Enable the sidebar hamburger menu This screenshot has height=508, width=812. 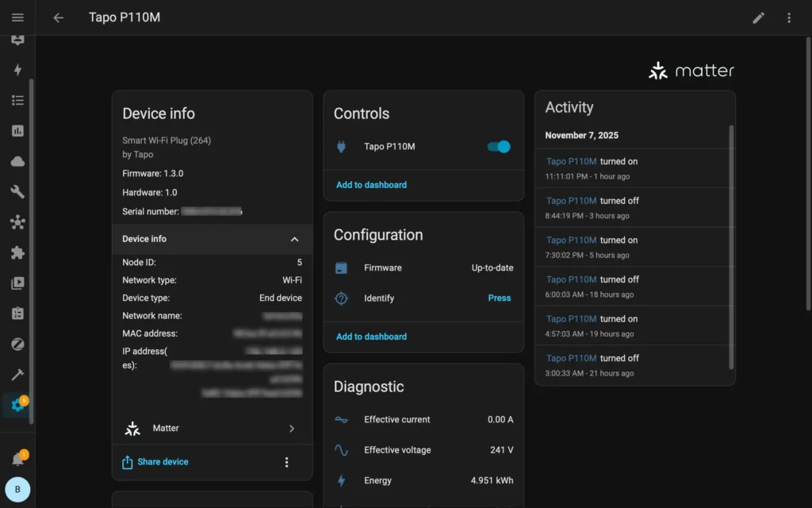click(17, 17)
